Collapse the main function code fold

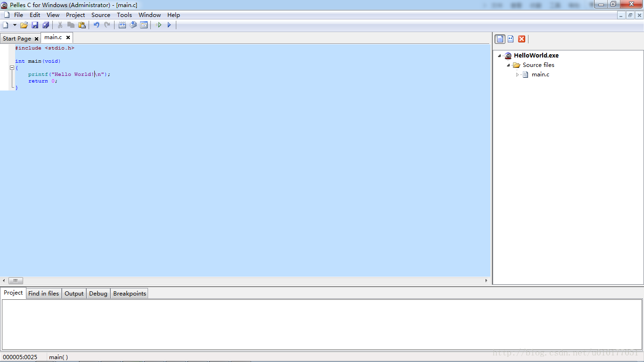coord(12,68)
